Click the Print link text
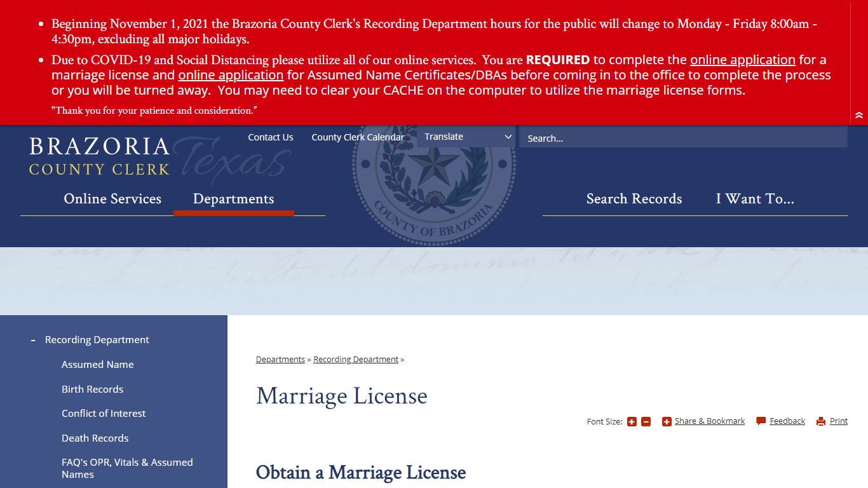The height and width of the screenshot is (488, 868). pos(839,421)
